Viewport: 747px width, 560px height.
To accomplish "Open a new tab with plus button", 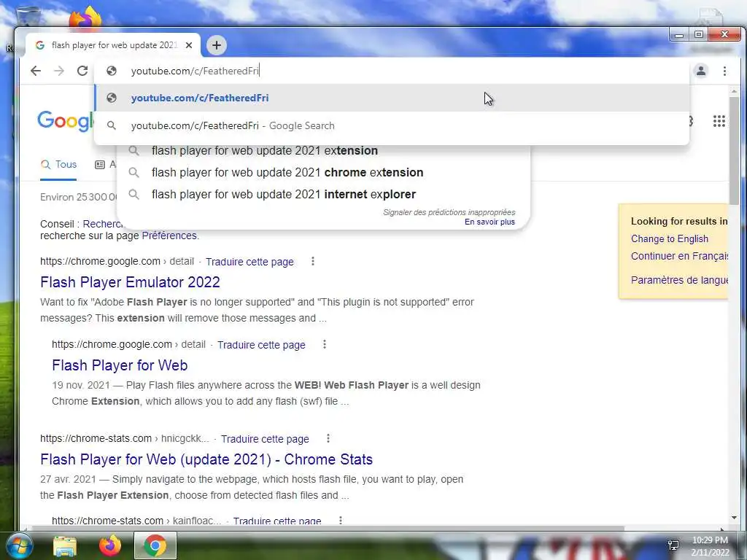I will tap(217, 45).
